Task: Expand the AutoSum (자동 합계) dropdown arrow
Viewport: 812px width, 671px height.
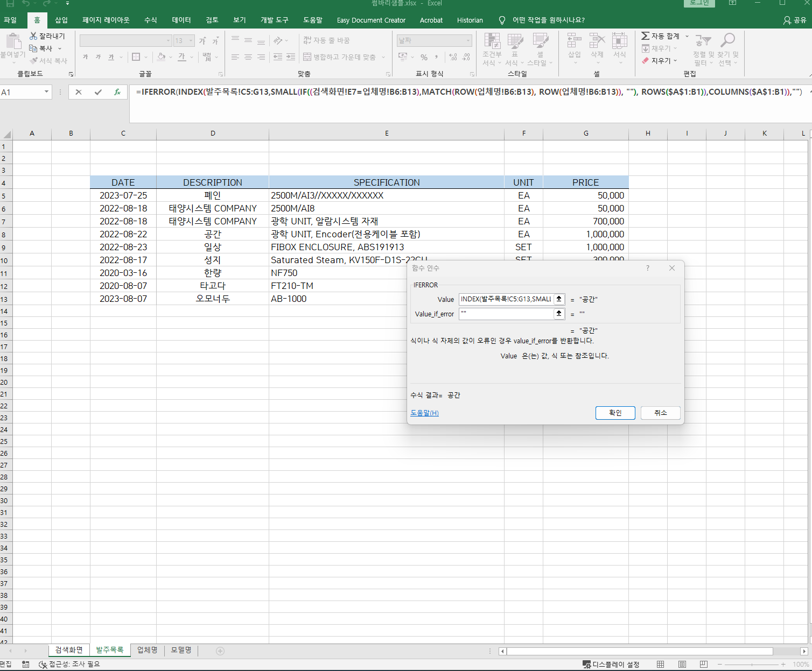Action: click(x=687, y=36)
